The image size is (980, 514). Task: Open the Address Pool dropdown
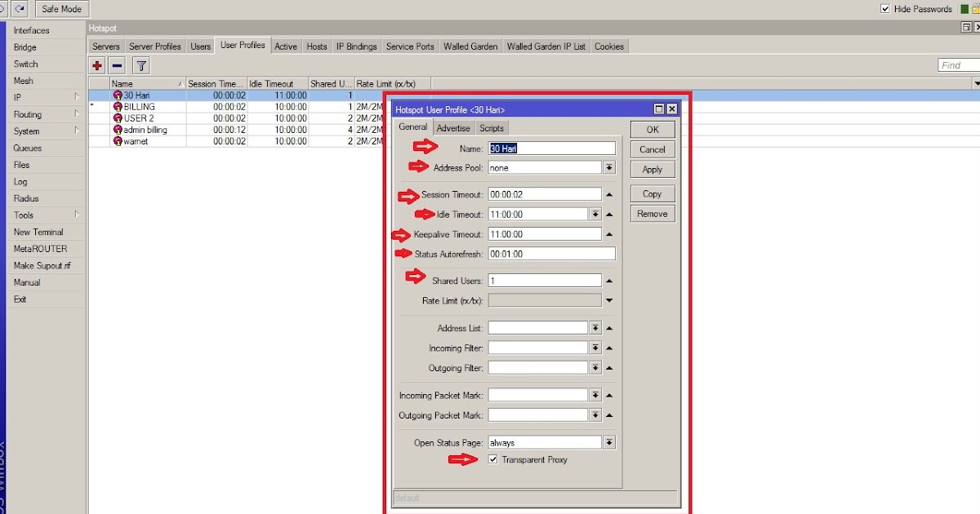coord(609,167)
